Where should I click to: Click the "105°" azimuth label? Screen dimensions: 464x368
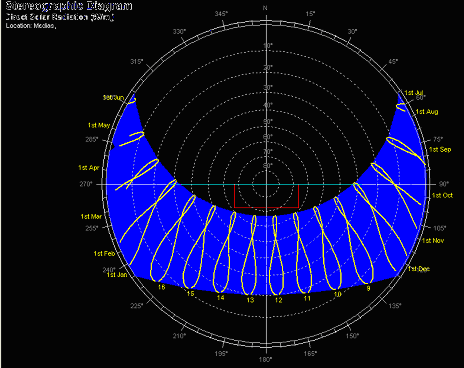tap(439, 228)
